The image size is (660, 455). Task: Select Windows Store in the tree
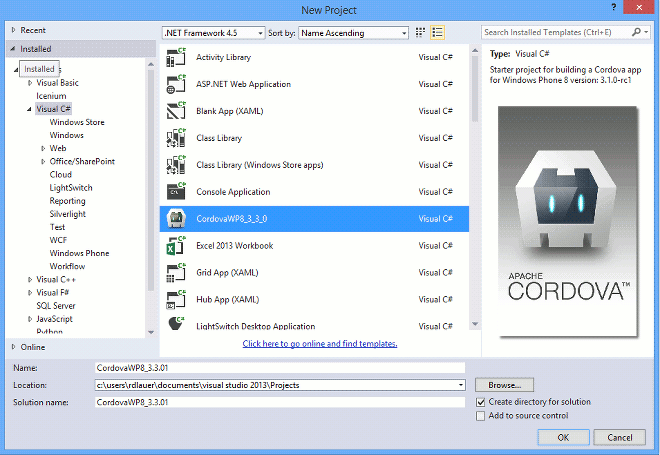[x=77, y=122]
